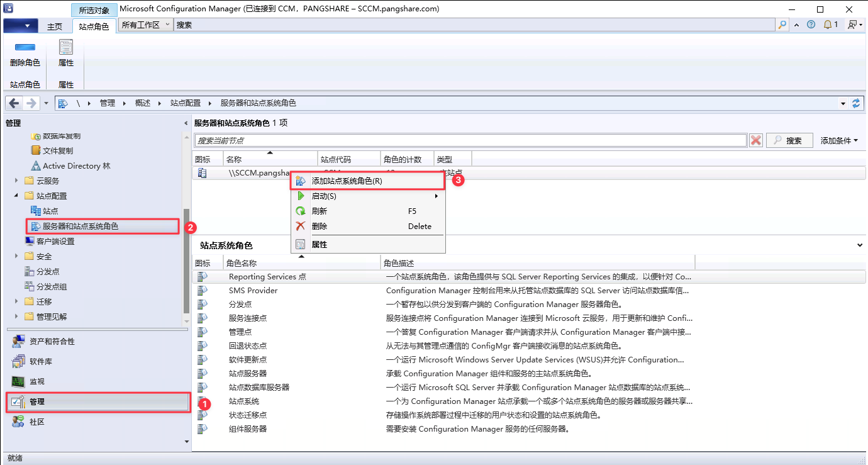Click the refresh icon at the address bar end
Image resolution: width=868 pixels, height=465 pixels.
(x=856, y=103)
